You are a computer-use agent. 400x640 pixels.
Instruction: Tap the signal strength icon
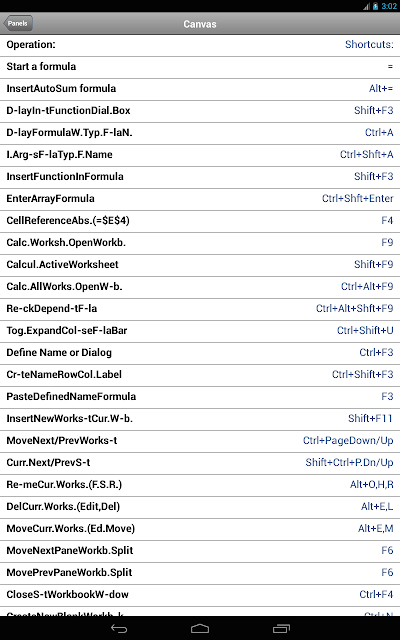[x=367, y=6]
